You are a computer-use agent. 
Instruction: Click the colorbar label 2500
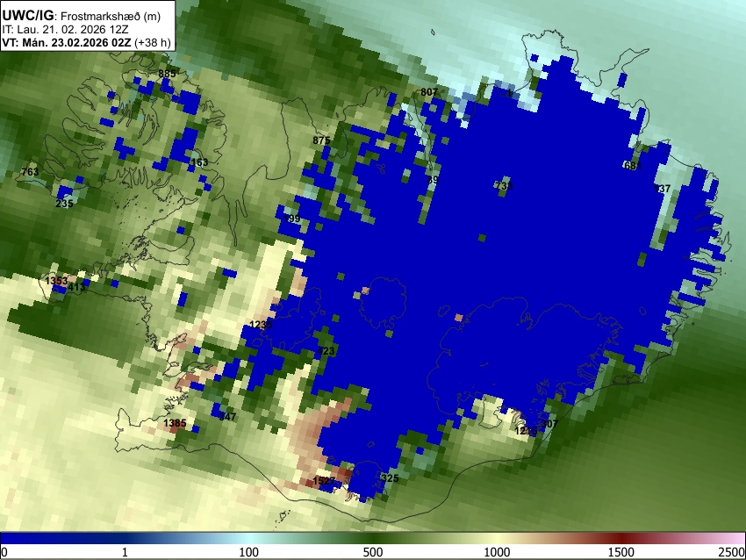(x=733, y=552)
